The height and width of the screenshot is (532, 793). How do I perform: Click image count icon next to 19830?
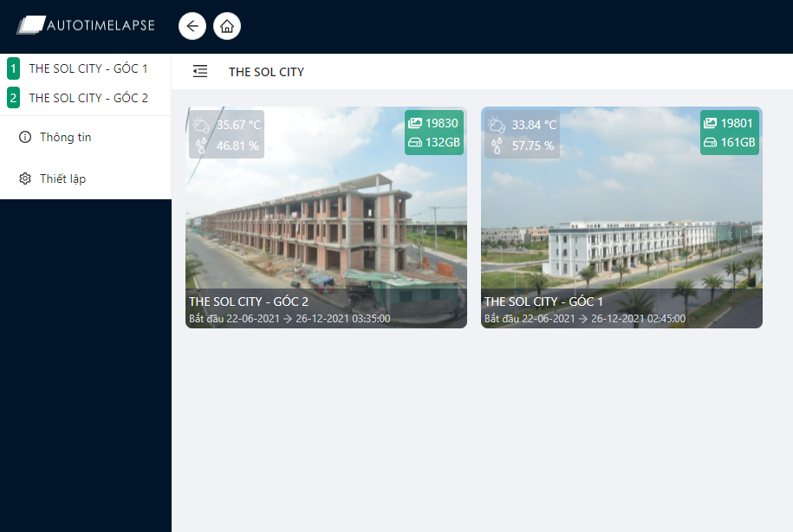[415, 123]
